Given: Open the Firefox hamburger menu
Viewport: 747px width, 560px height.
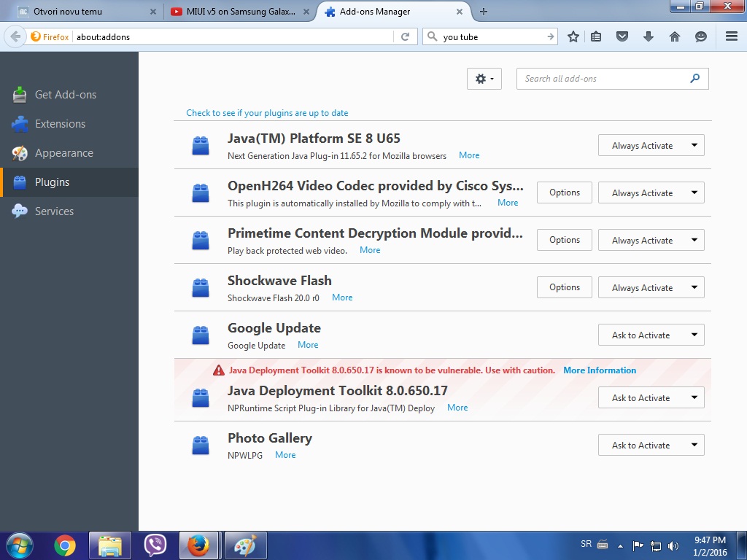Looking at the screenshot, I should (x=732, y=36).
